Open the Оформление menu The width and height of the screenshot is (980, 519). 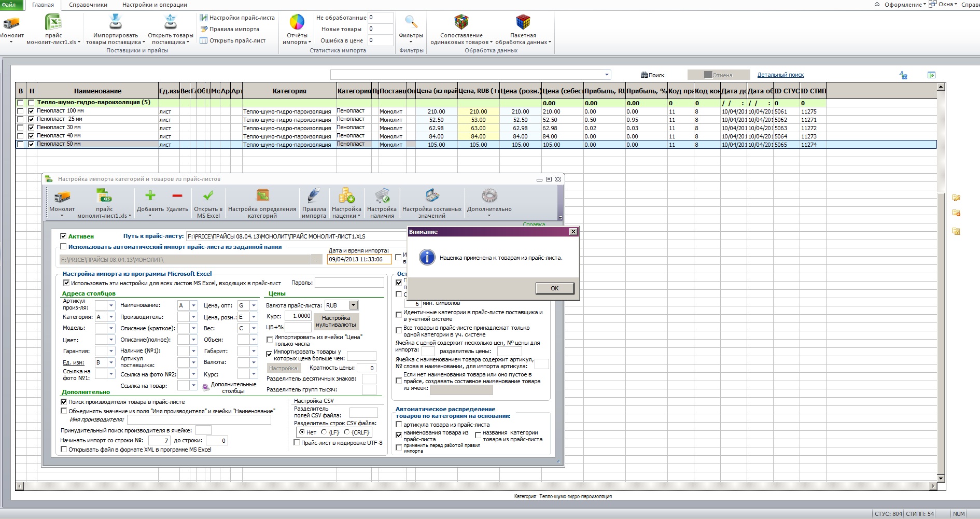(x=905, y=5)
